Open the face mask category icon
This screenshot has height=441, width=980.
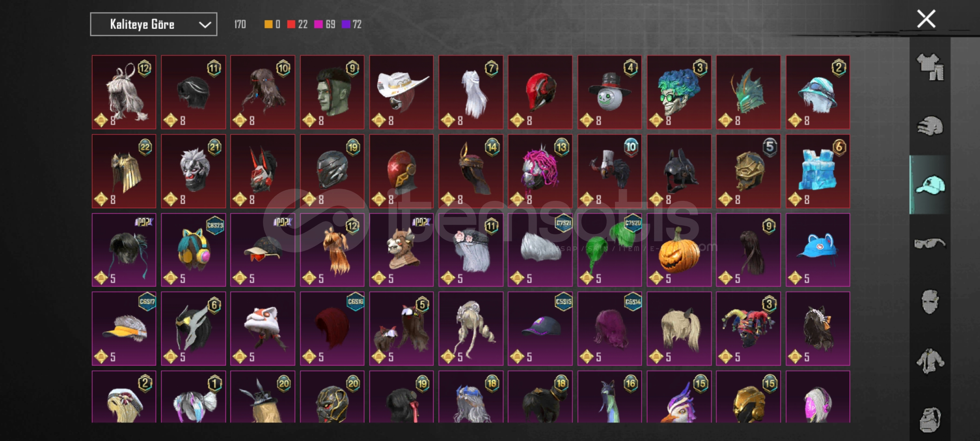point(930,302)
